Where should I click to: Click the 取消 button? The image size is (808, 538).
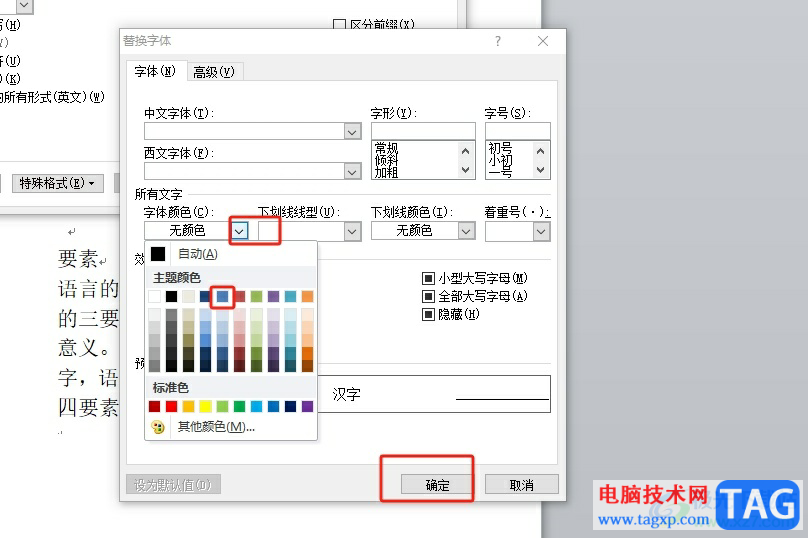click(x=521, y=485)
